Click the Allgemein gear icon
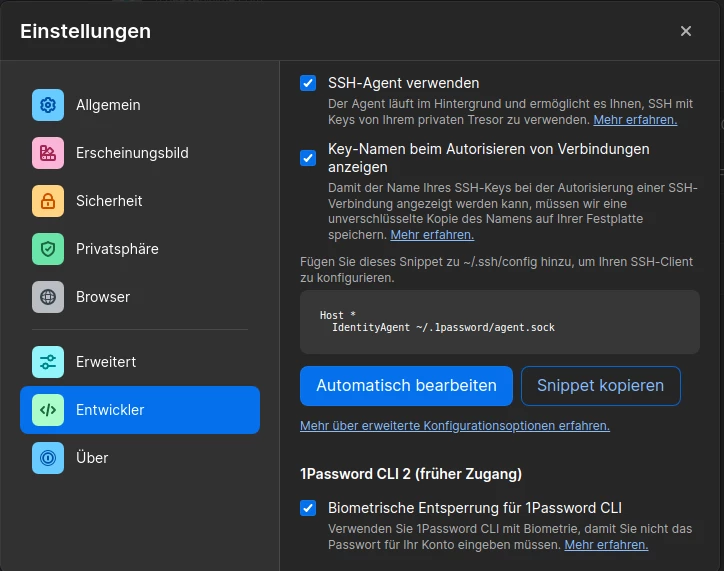 [x=48, y=105]
